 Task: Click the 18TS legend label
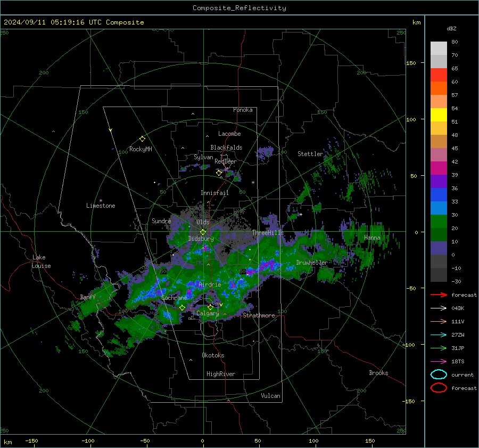pos(458,362)
